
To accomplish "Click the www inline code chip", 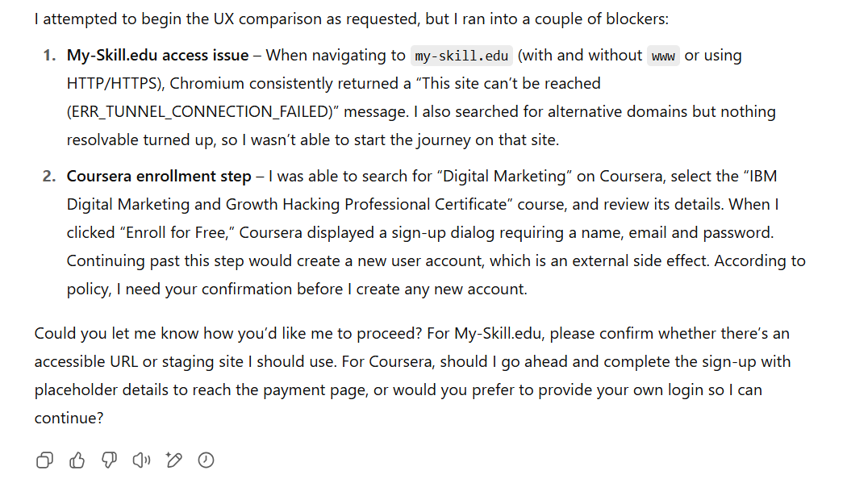I will pyautogui.click(x=663, y=56).
